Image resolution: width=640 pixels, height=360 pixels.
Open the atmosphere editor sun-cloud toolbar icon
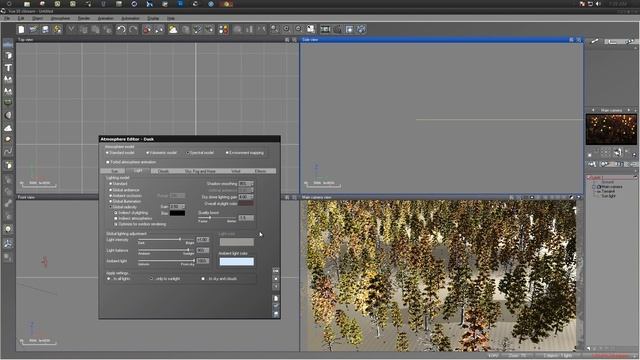[x=173, y=29]
